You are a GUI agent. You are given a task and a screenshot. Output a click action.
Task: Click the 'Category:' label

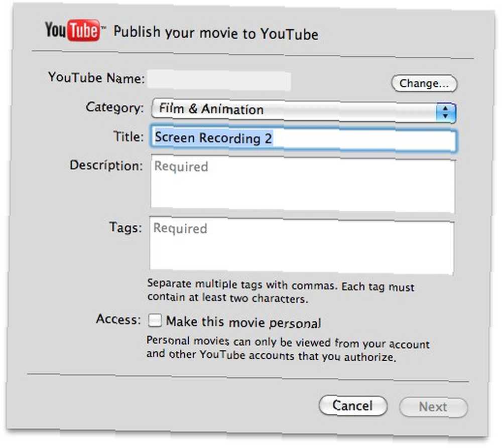(114, 107)
